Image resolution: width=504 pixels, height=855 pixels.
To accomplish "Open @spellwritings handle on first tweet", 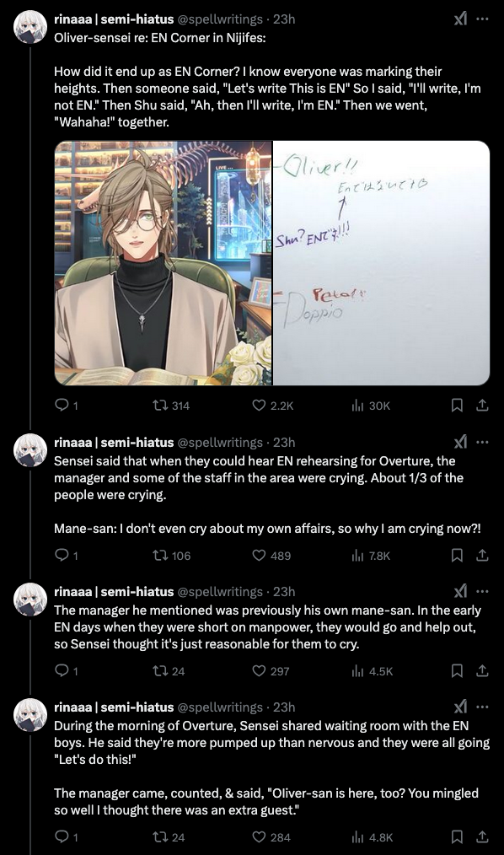I will [x=220, y=19].
